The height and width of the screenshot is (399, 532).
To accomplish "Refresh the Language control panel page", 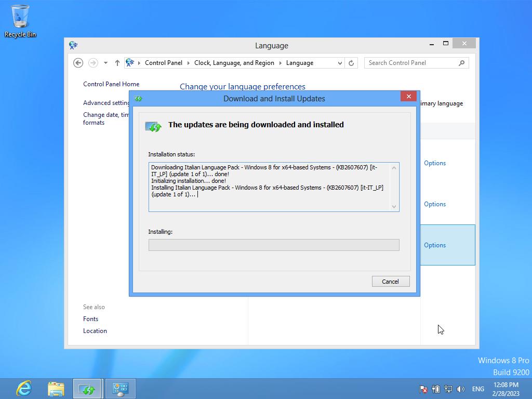I will 351,63.
